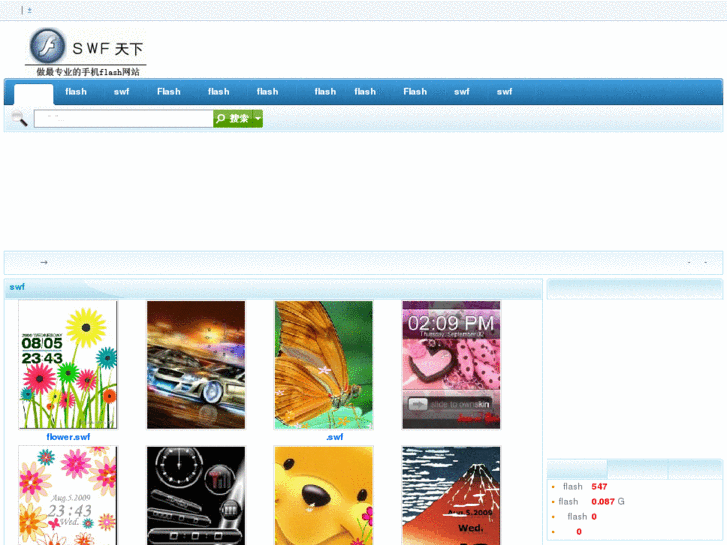Open the dropdown arrow next to 搜索

258,119
